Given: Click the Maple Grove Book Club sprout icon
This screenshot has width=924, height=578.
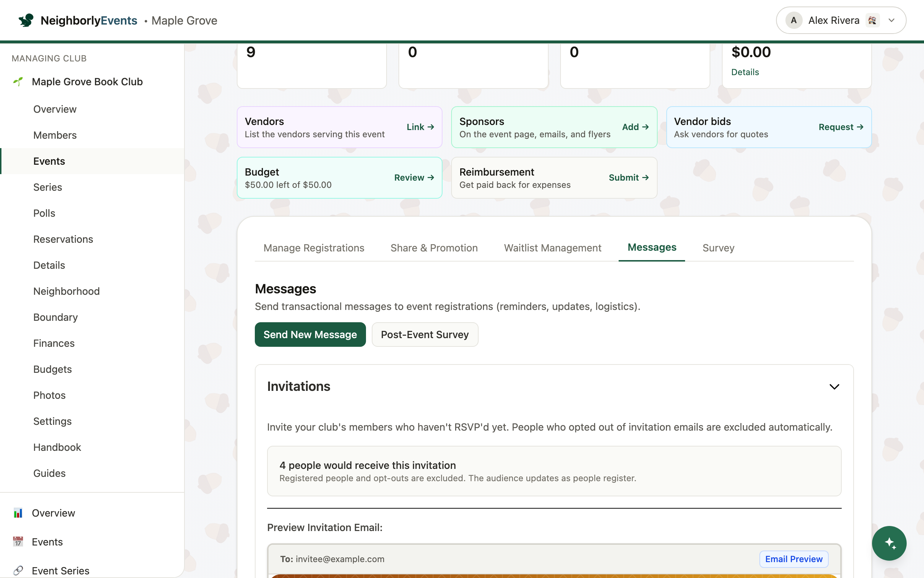Looking at the screenshot, I should (x=18, y=81).
